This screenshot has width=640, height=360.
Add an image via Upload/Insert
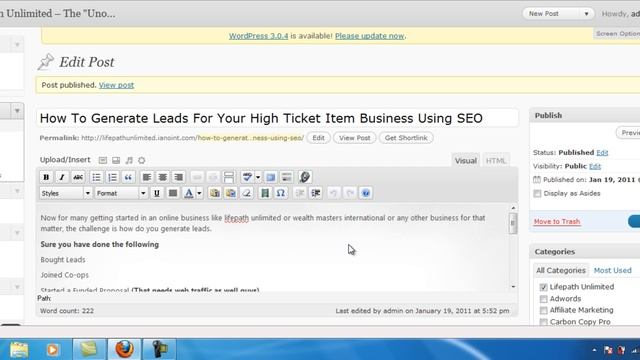(x=103, y=160)
